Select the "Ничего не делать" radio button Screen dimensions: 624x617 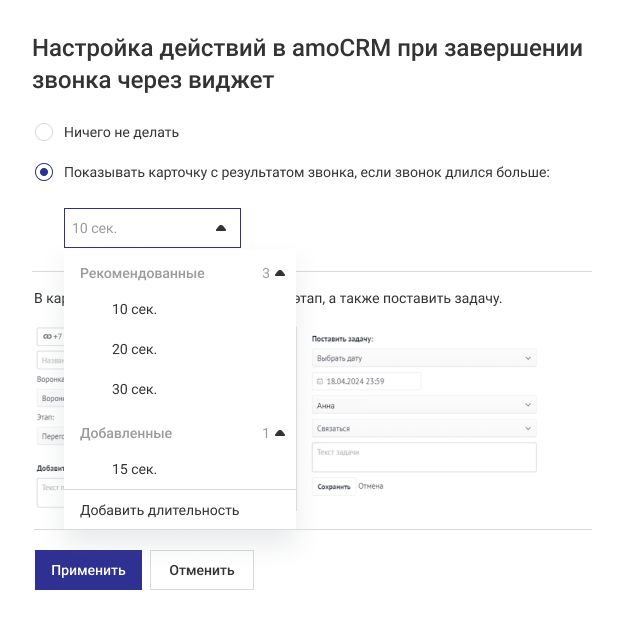[44, 132]
